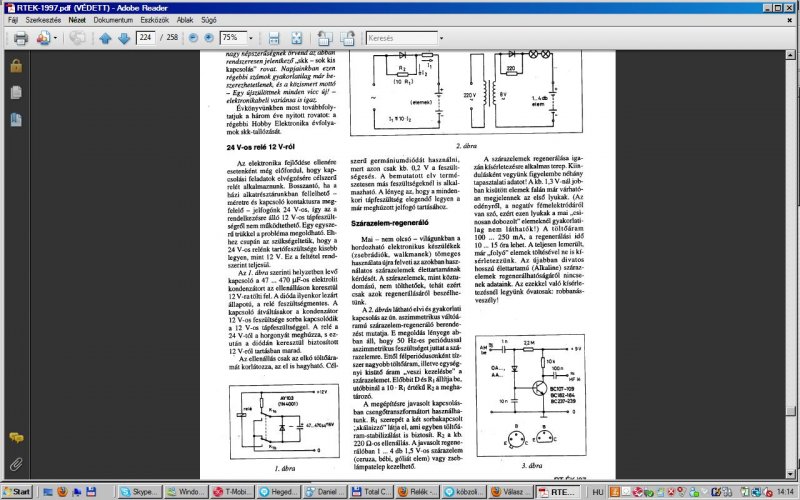Click the vertical scrollbar up arrow
800x500 pixels.
pos(790,55)
